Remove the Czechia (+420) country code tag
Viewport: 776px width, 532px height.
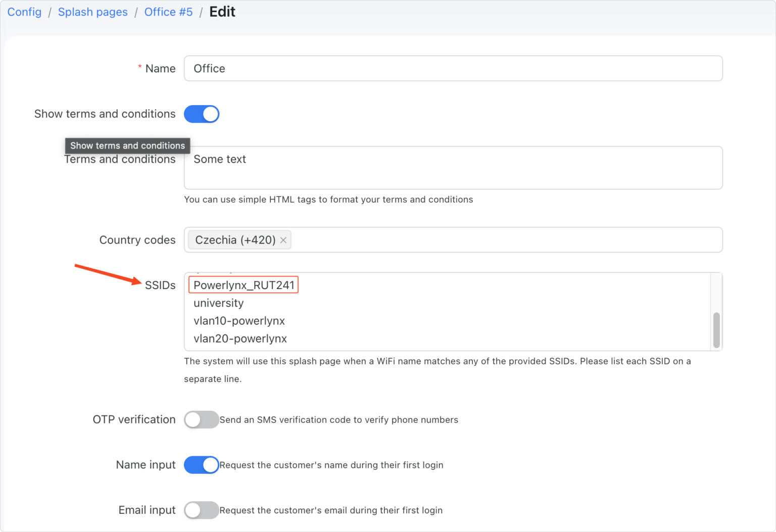(x=283, y=240)
